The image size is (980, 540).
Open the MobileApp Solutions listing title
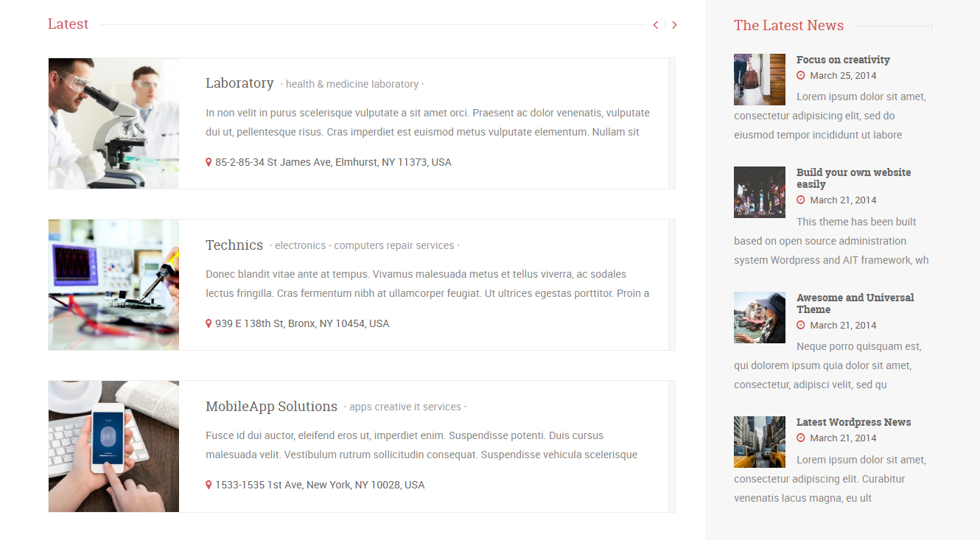coord(271,407)
